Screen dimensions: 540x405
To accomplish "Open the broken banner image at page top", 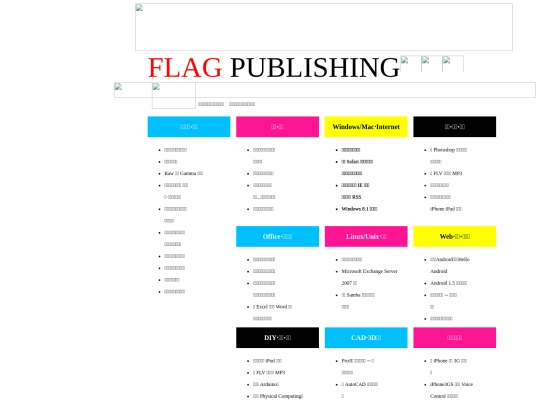I will pos(324,27).
